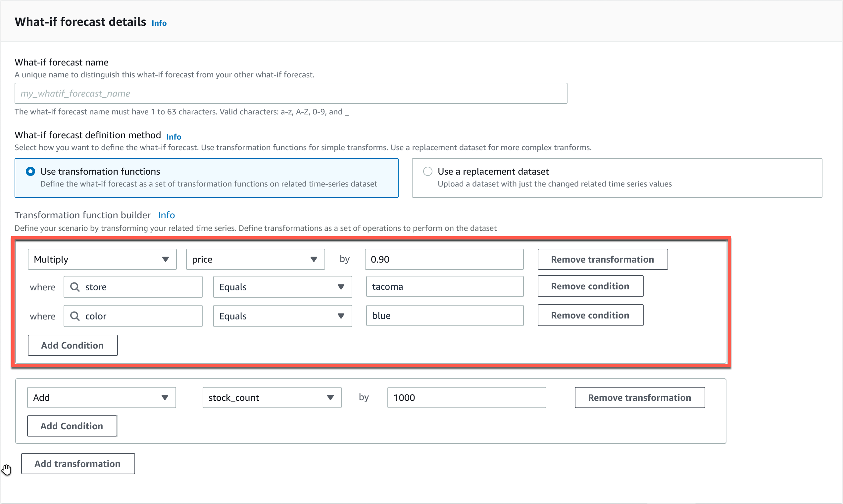
Task: Open the Info link for forecast definition method
Action: point(174,137)
